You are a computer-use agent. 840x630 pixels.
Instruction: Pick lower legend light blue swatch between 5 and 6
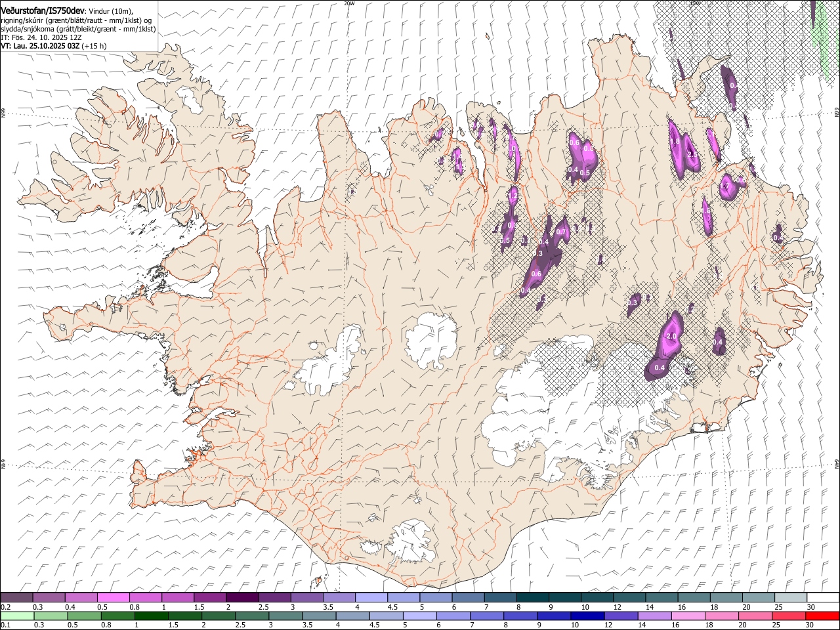tap(419, 616)
